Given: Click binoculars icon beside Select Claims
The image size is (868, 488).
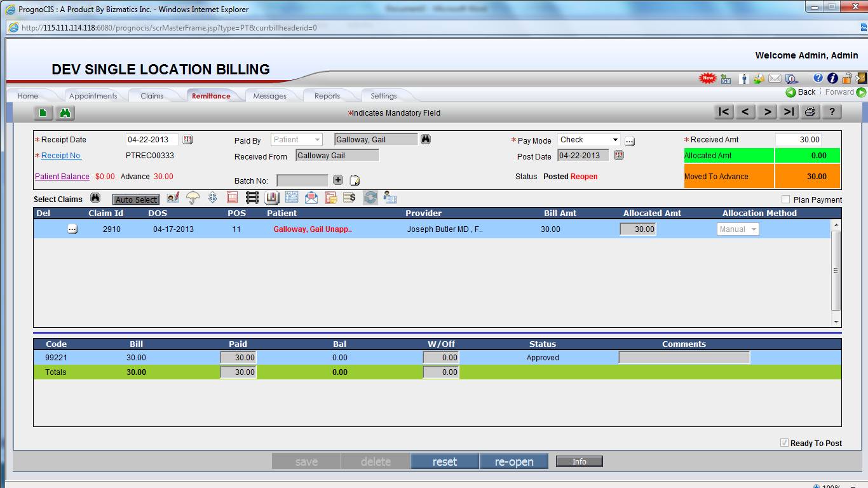Looking at the screenshot, I should tap(95, 198).
